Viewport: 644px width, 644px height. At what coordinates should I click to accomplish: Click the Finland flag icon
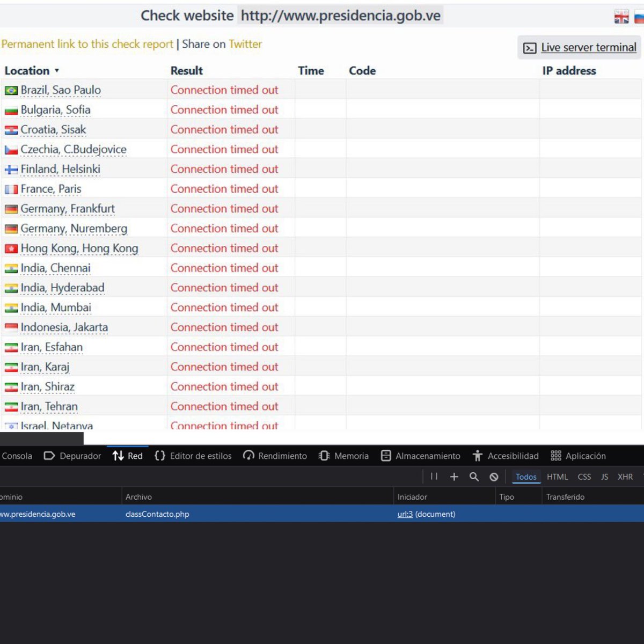tap(11, 170)
